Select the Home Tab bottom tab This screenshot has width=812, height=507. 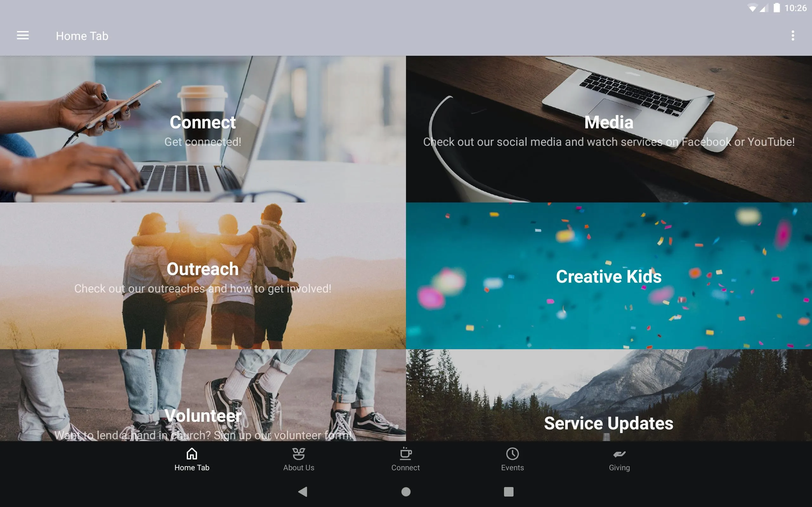pyautogui.click(x=192, y=459)
